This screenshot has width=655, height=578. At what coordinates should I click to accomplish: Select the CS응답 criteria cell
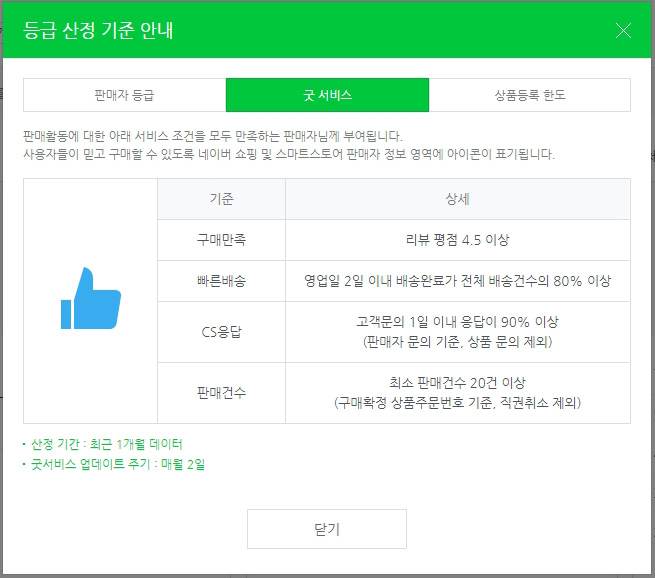tap(221, 332)
